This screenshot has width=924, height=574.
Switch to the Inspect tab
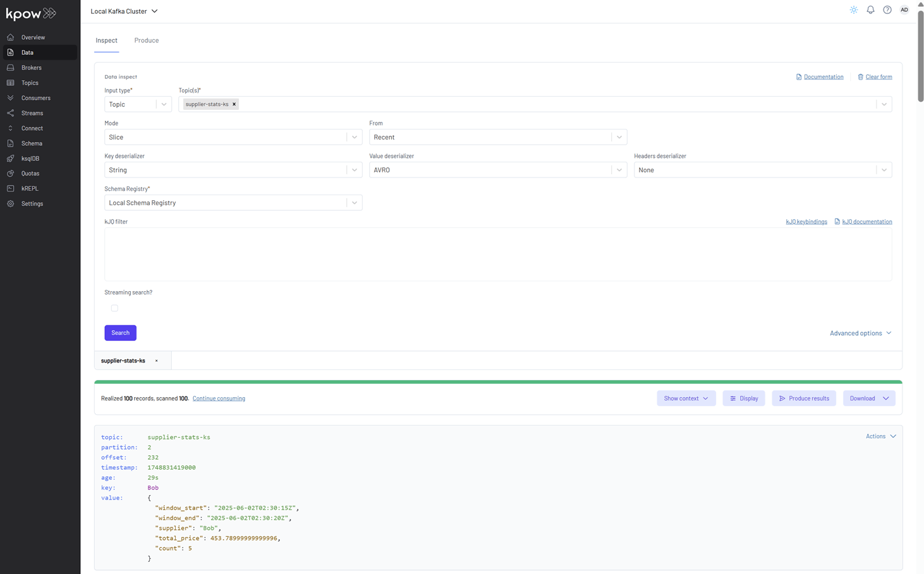(107, 40)
